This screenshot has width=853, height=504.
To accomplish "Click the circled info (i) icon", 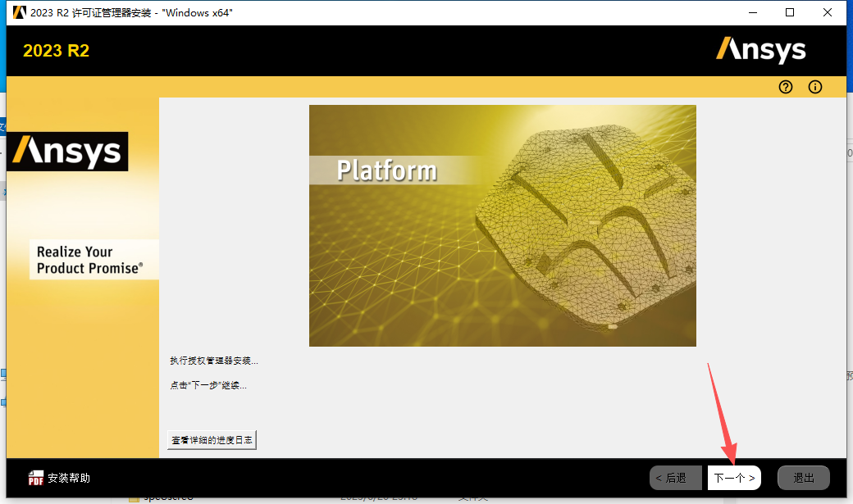I will tap(814, 87).
